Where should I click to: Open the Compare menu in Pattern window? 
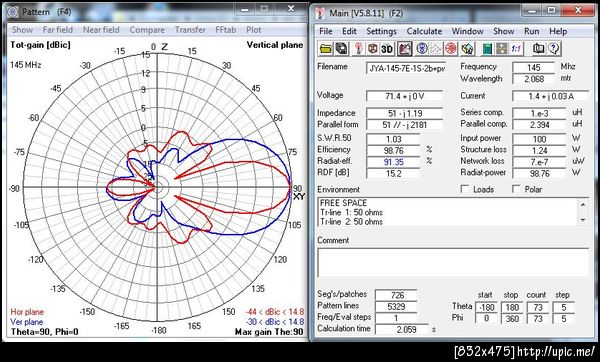(x=147, y=30)
